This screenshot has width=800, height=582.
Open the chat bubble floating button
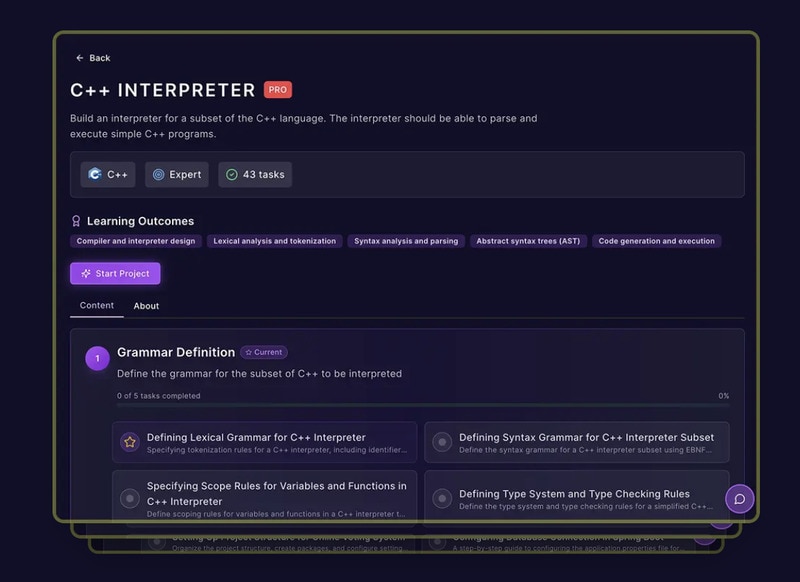point(739,499)
